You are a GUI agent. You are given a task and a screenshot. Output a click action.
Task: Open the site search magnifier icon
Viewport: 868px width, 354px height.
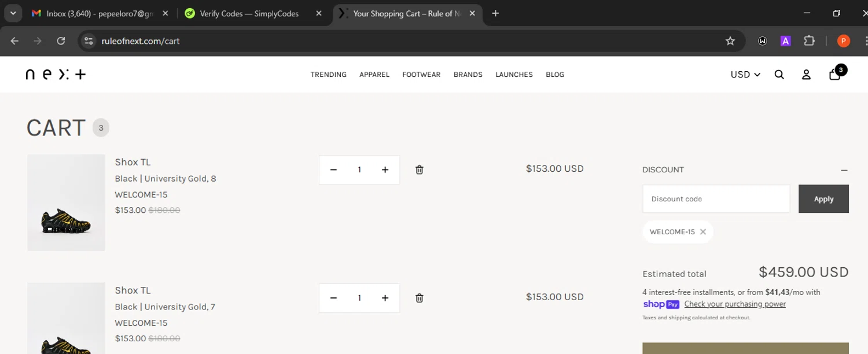coord(779,75)
